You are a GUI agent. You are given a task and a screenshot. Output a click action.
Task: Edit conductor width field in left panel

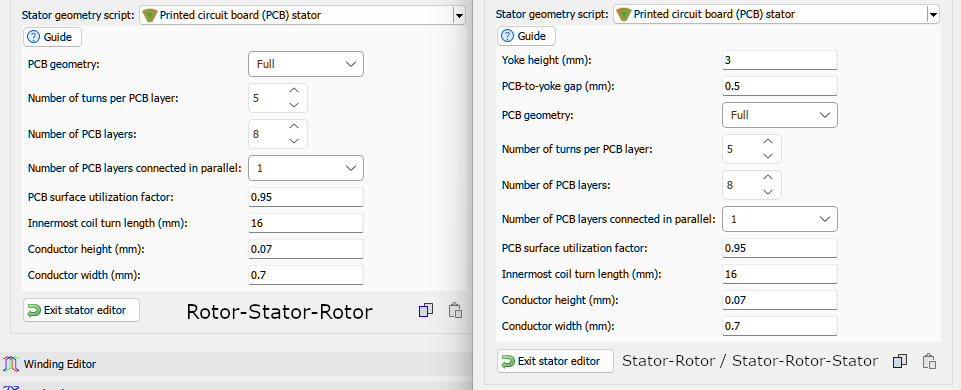306,275
